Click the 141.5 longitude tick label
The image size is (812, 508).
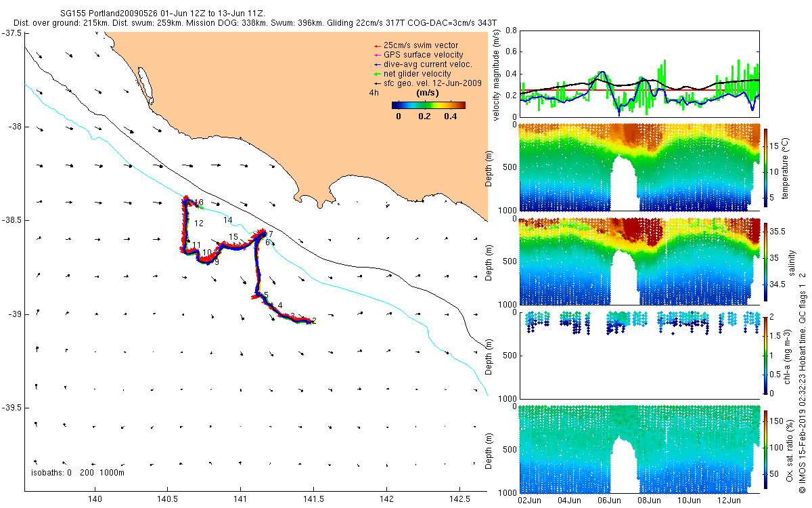click(313, 499)
